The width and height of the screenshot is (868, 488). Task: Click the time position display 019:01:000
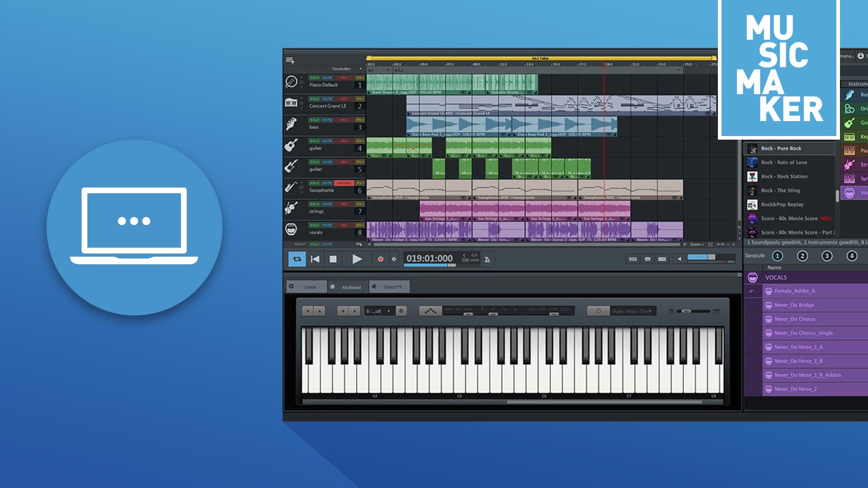(429, 258)
